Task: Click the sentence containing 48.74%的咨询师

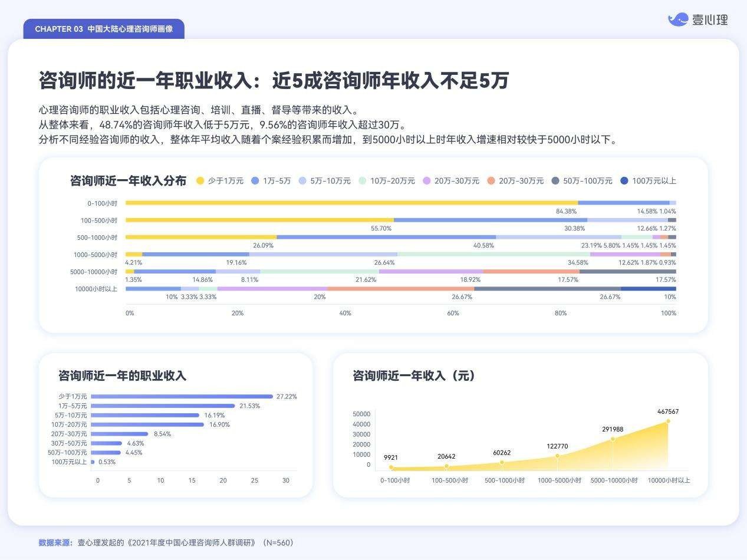Action: pyautogui.click(x=222, y=125)
